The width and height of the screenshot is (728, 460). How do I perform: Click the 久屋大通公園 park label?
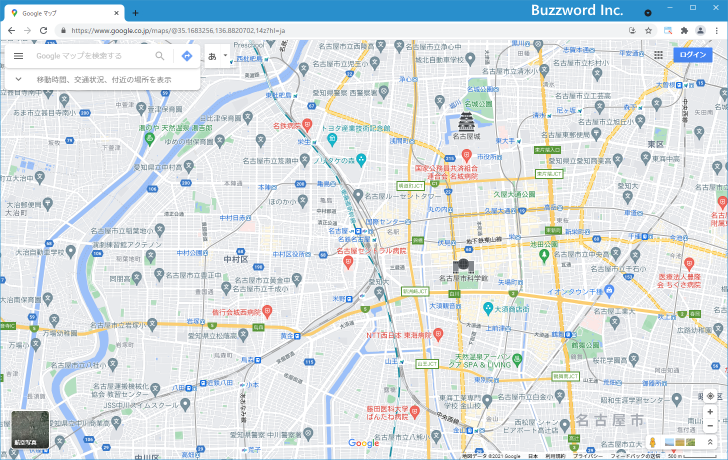(x=514, y=194)
